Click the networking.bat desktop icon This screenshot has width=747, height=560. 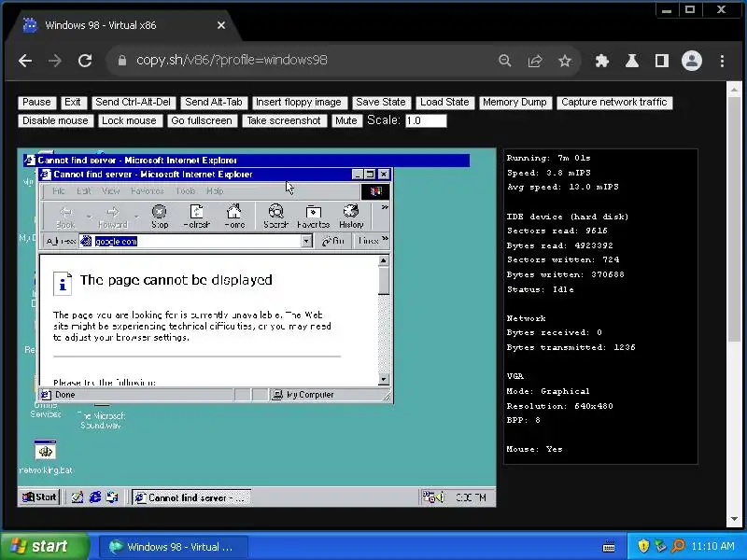pyautogui.click(x=45, y=457)
